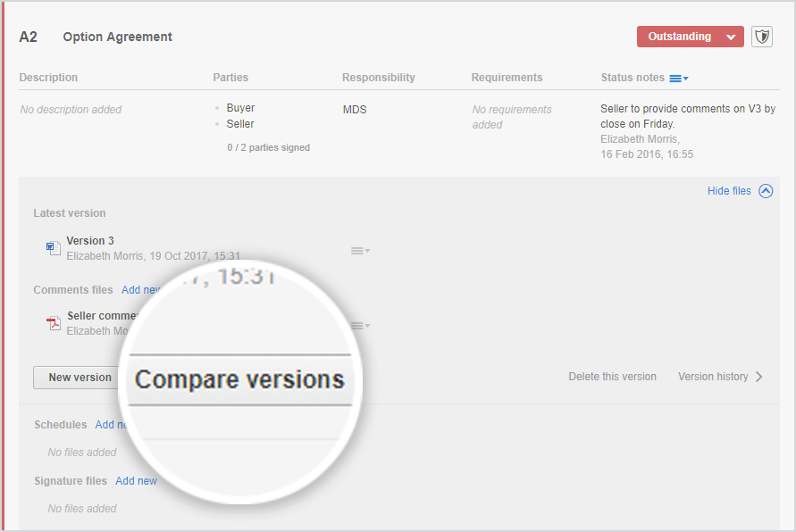
Task: Open the Version 3 file name
Action: tap(90, 241)
